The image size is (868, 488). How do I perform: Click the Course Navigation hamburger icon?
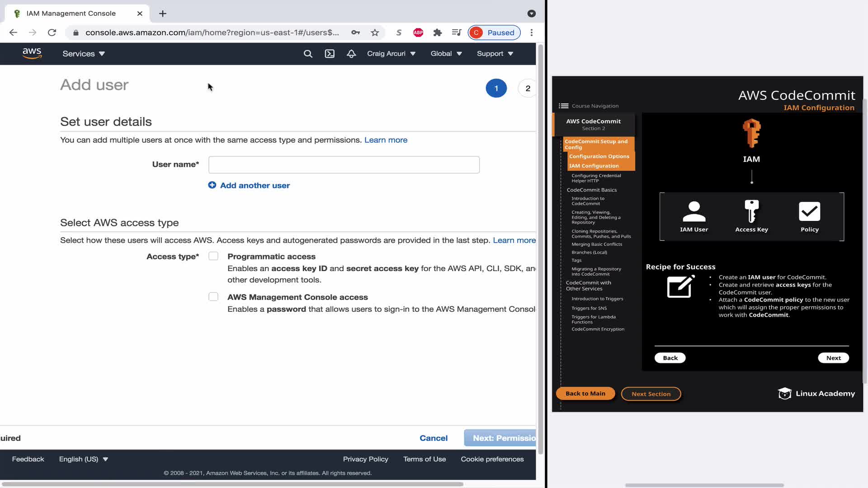[563, 106]
